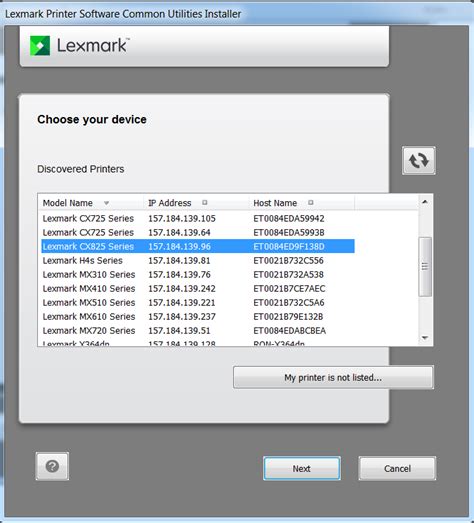Image resolution: width=474 pixels, height=523 pixels.
Task: Click IP address 157.184.139.96
Action: coord(179,246)
